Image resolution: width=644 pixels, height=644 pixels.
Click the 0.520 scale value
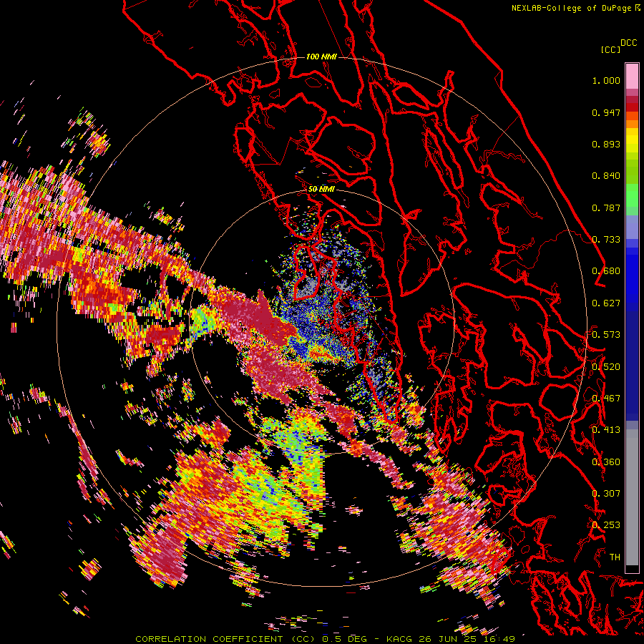pos(606,367)
